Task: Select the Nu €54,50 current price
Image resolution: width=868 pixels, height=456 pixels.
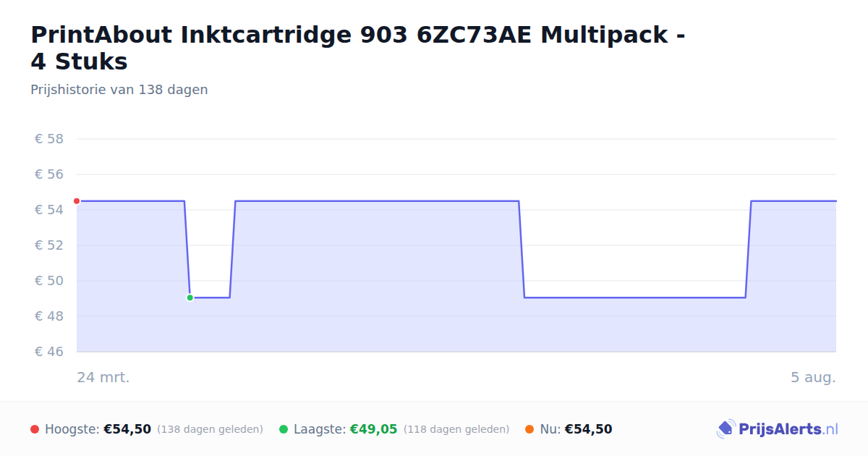Action: coord(588,429)
